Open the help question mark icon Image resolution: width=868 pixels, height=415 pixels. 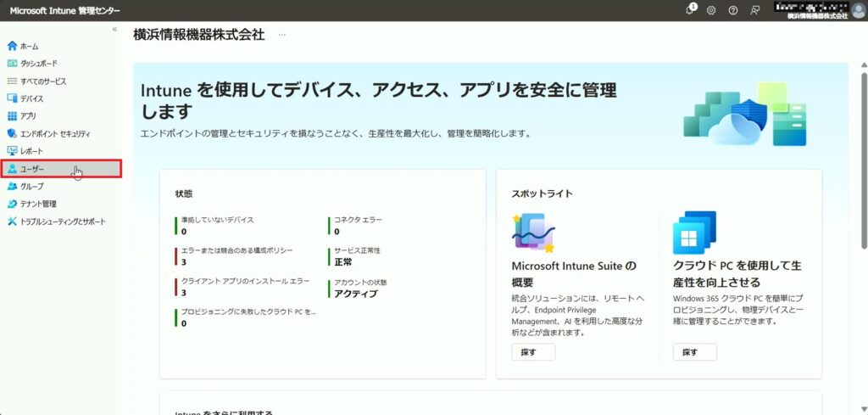click(x=733, y=10)
